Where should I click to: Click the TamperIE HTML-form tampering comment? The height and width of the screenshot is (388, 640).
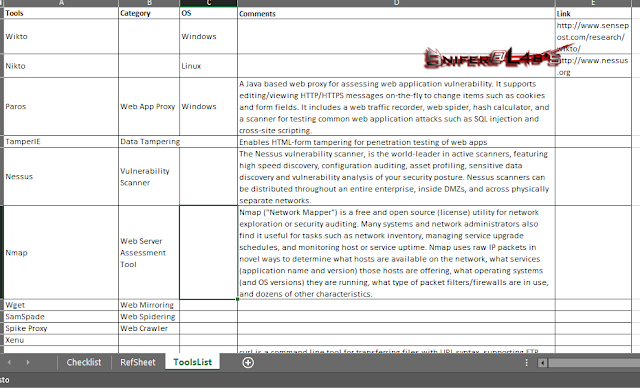396,142
